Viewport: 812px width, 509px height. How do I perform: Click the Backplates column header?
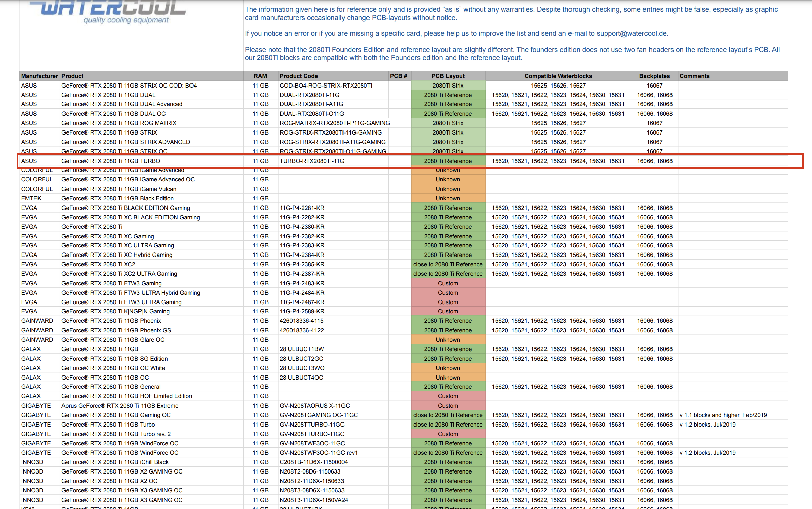(654, 76)
